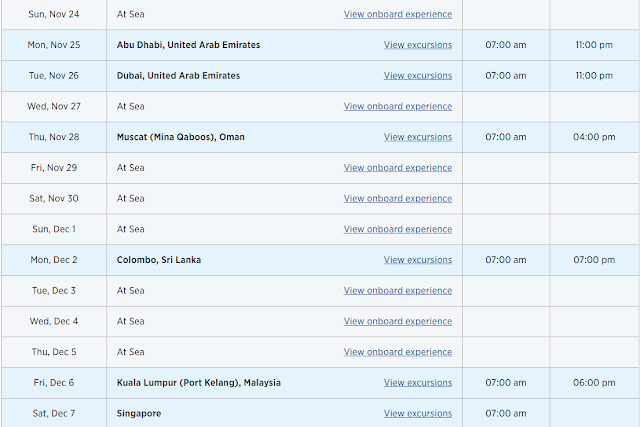Click the Kuala Lumpur 06:00 pm departure time

click(x=594, y=383)
